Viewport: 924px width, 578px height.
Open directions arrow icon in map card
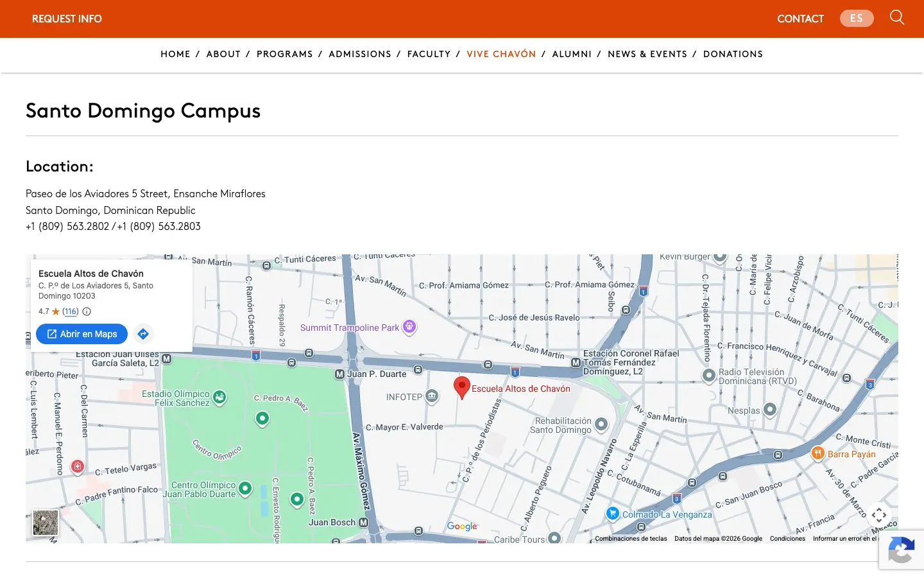click(x=143, y=334)
